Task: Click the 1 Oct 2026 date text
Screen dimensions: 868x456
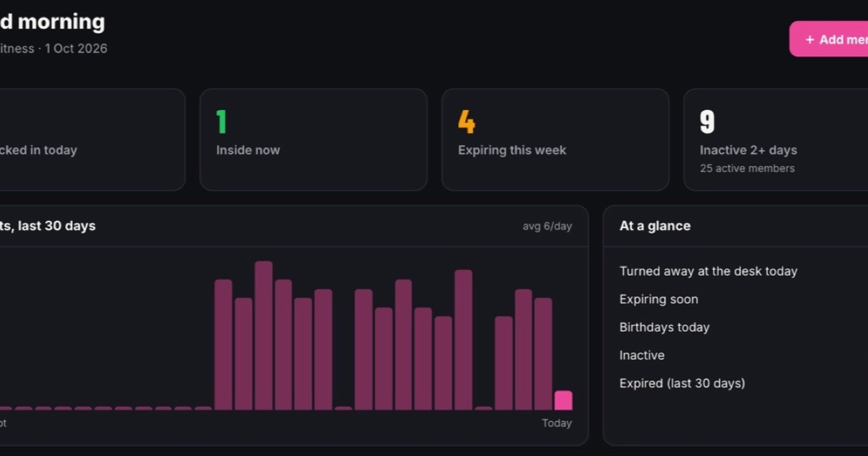Action: pos(76,48)
